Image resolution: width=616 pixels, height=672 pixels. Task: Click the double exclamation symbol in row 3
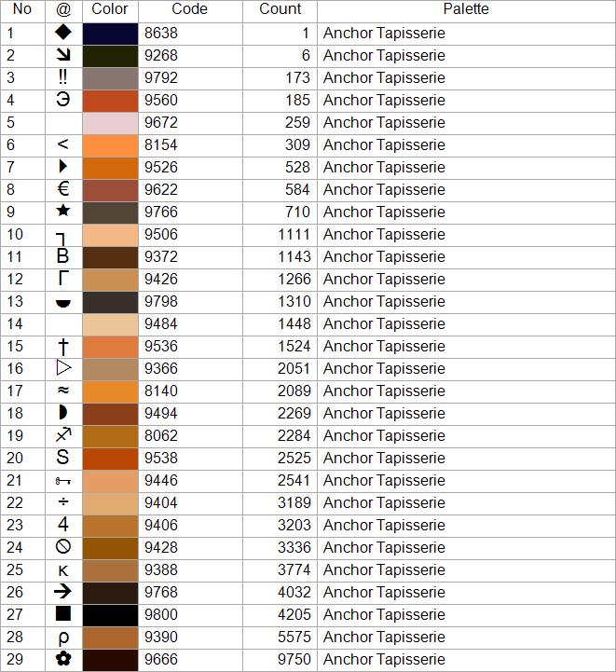coord(63,77)
